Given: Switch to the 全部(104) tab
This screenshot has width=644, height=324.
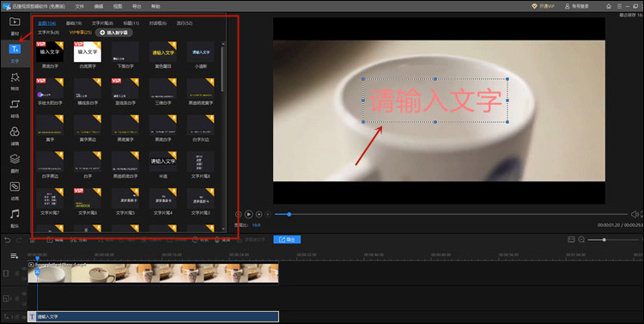Looking at the screenshot, I should (x=46, y=23).
